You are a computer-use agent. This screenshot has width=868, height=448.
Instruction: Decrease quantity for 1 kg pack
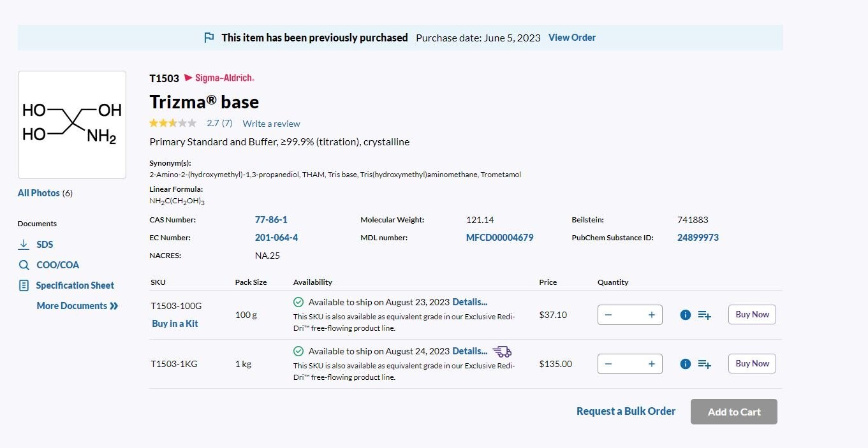(608, 364)
